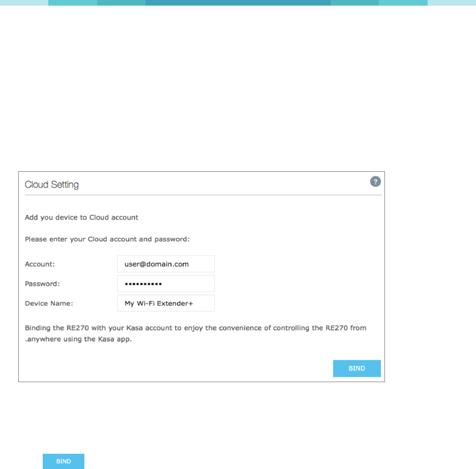Click the 'Account:' label

(x=40, y=264)
